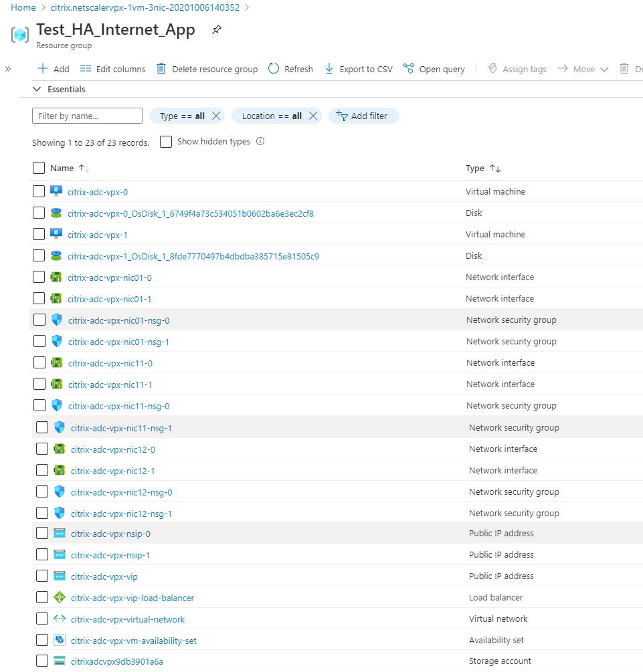Open the Location == all filter
Image resolution: width=643 pixels, height=672 pixels.
[x=272, y=116]
